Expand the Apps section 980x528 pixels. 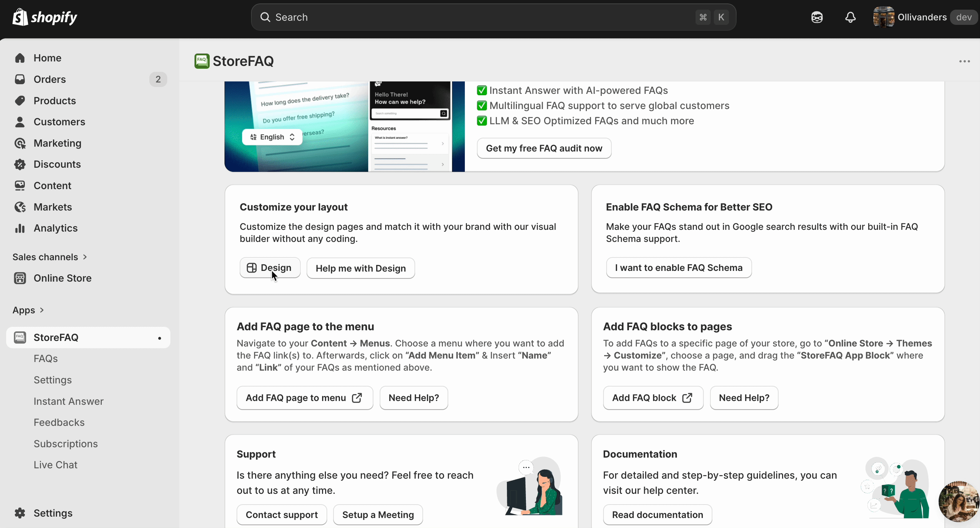coord(28,310)
